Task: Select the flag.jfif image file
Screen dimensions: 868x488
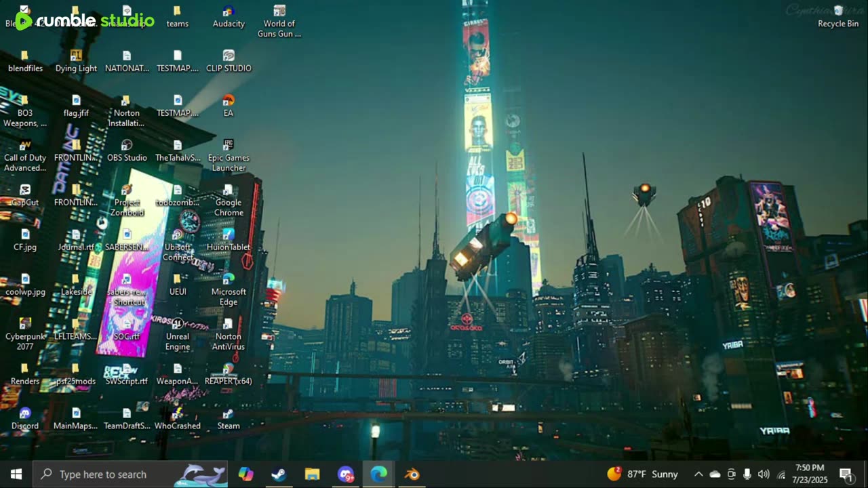Action: tap(76, 106)
